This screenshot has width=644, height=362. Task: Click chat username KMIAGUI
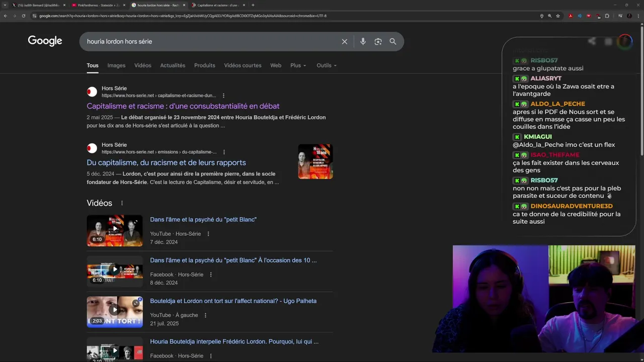(537, 137)
